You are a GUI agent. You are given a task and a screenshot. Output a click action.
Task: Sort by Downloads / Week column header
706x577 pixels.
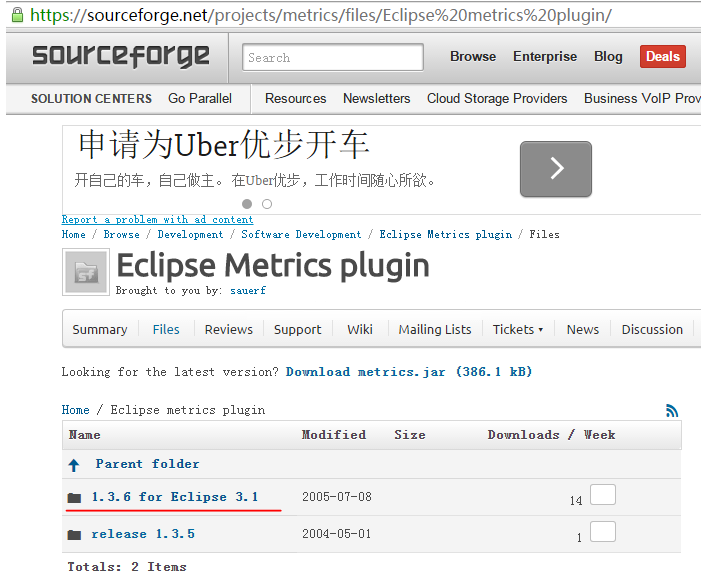(551, 435)
